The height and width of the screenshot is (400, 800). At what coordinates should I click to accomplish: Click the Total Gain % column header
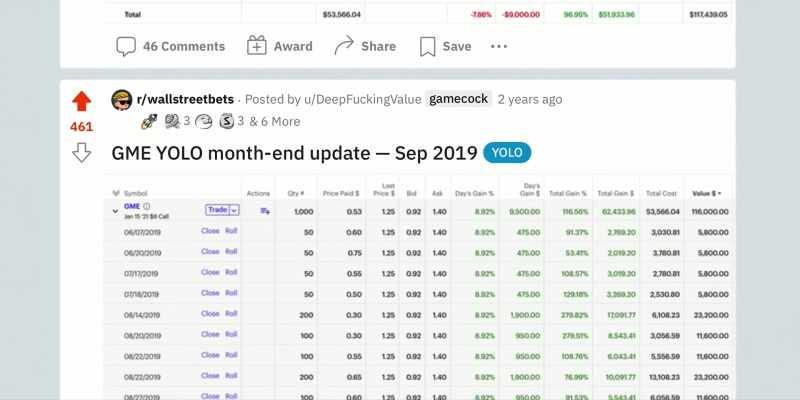[x=568, y=193]
